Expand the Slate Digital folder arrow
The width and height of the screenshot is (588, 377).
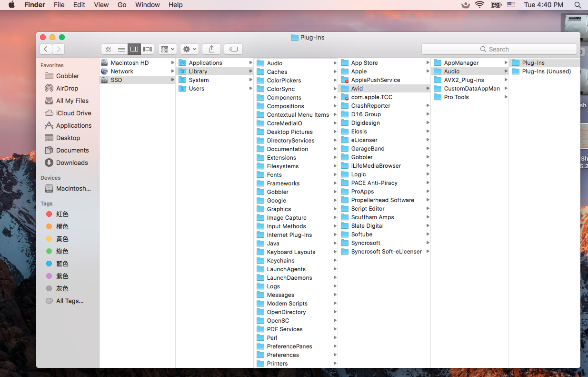pos(428,226)
